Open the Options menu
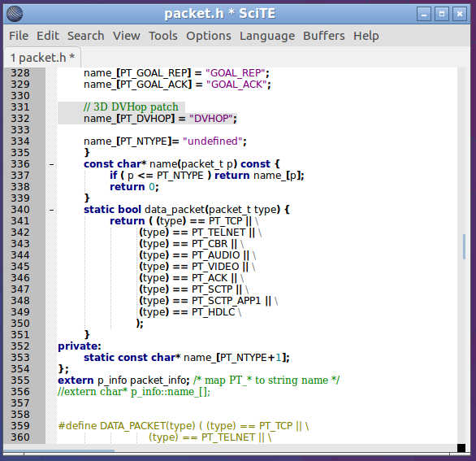Image resolution: width=476 pixels, height=461 pixels. coord(209,36)
